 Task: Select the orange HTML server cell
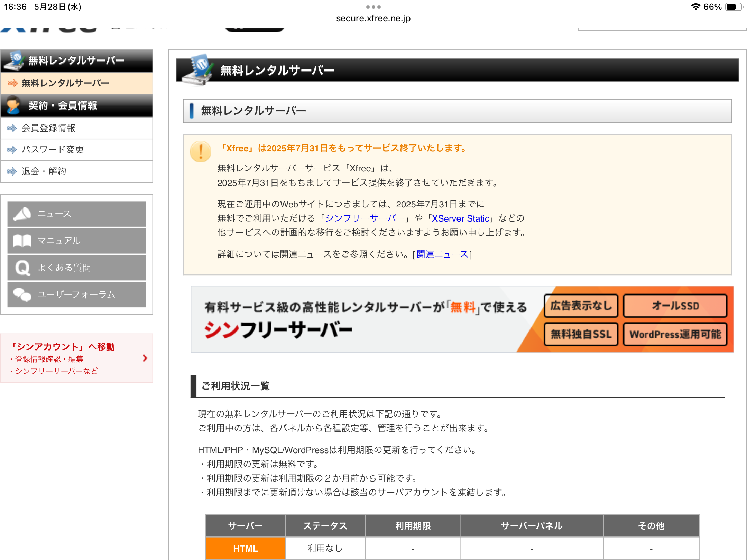(x=246, y=548)
